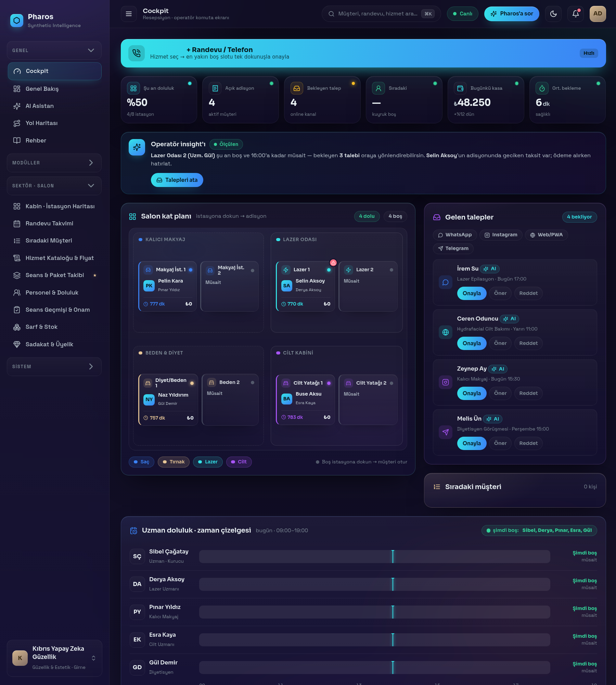
Task: Click Pınar Yıldız's availability timeline bar
Action: [x=374, y=612]
